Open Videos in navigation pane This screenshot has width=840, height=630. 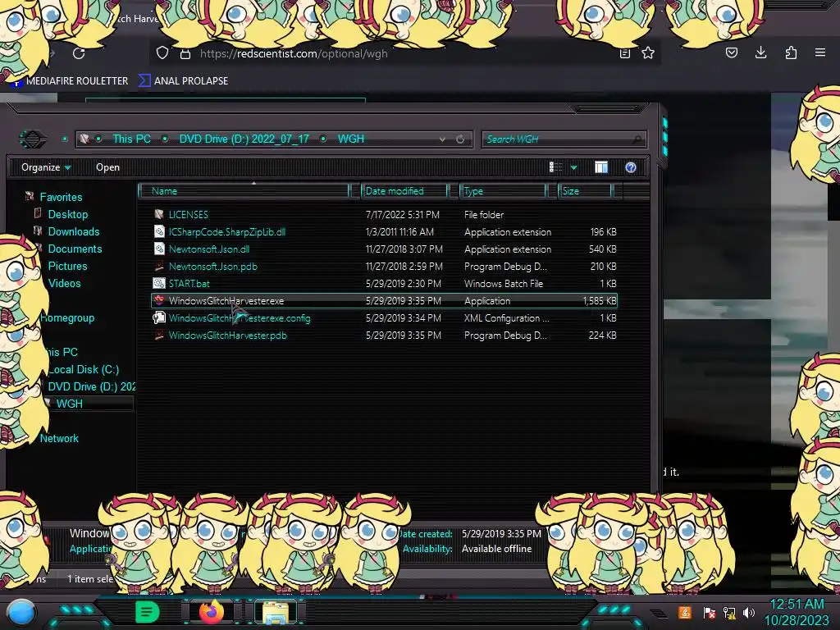click(64, 283)
